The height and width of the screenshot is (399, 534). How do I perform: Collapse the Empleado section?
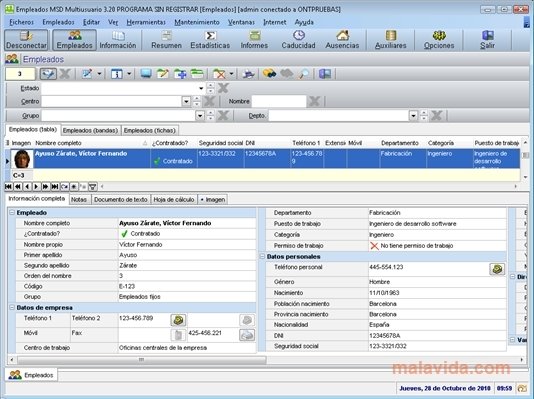12,212
